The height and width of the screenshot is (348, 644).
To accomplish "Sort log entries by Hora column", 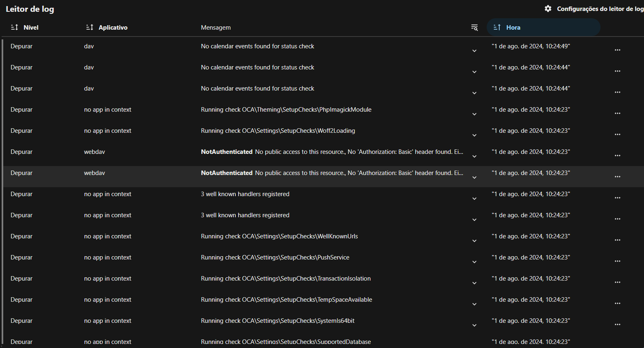I will pos(513,27).
